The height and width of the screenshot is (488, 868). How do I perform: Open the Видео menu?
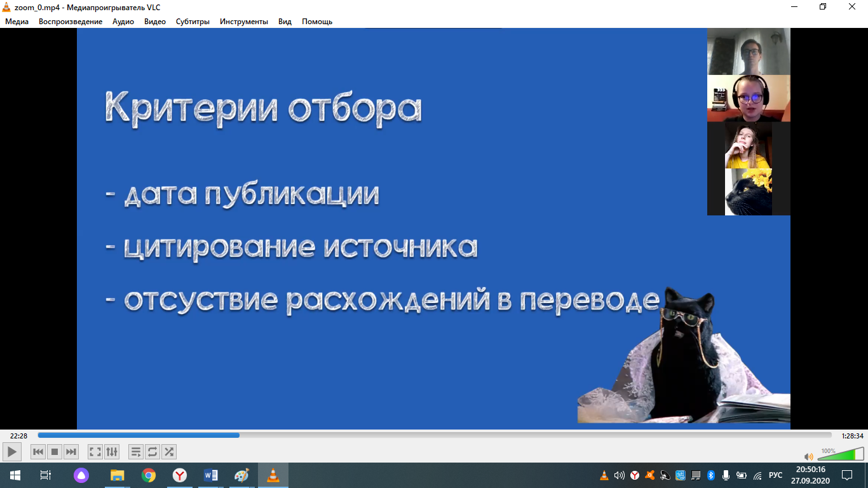click(155, 22)
